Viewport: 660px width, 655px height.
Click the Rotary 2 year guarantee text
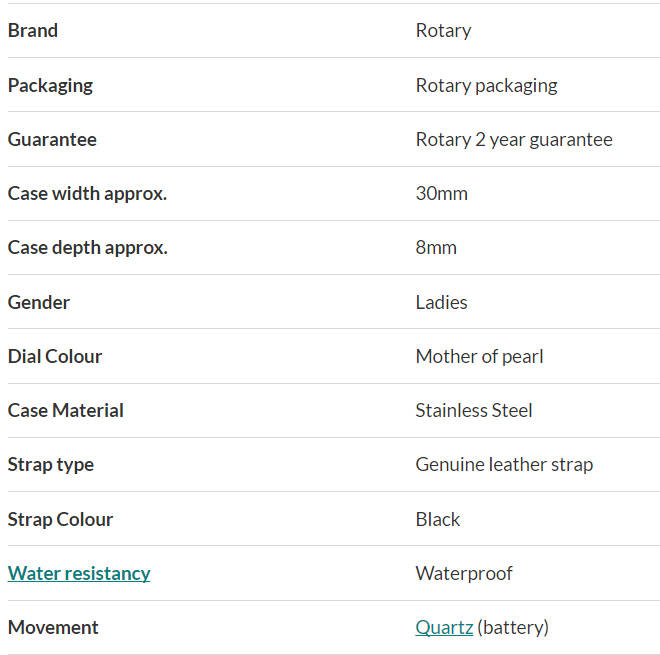pos(514,139)
